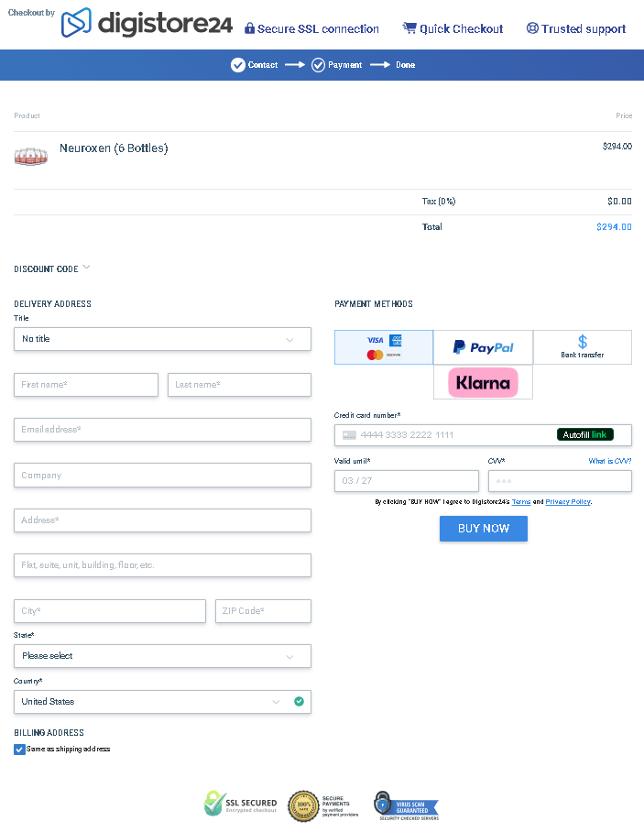This screenshot has width=644, height=832.
Task: Click the Neuroxen (6 Bottles) product name
Action: pos(114,148)
